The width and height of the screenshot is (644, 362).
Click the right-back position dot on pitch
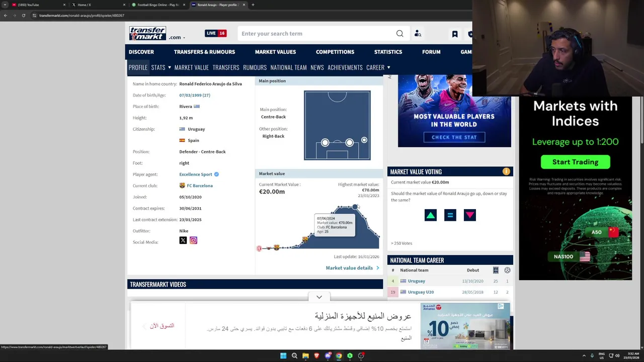click(364, 140)
